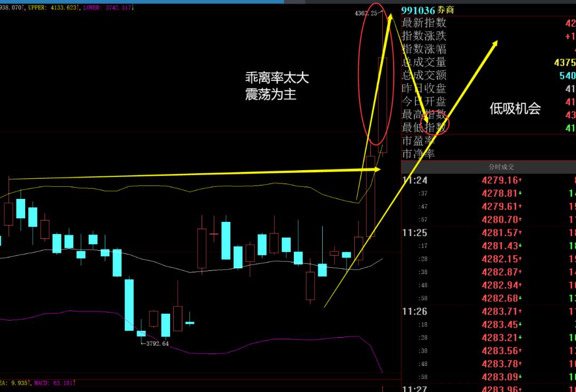Click the 总成交额 label
Viewport: 576px width, 392px height.
click(x=424, y=75)
